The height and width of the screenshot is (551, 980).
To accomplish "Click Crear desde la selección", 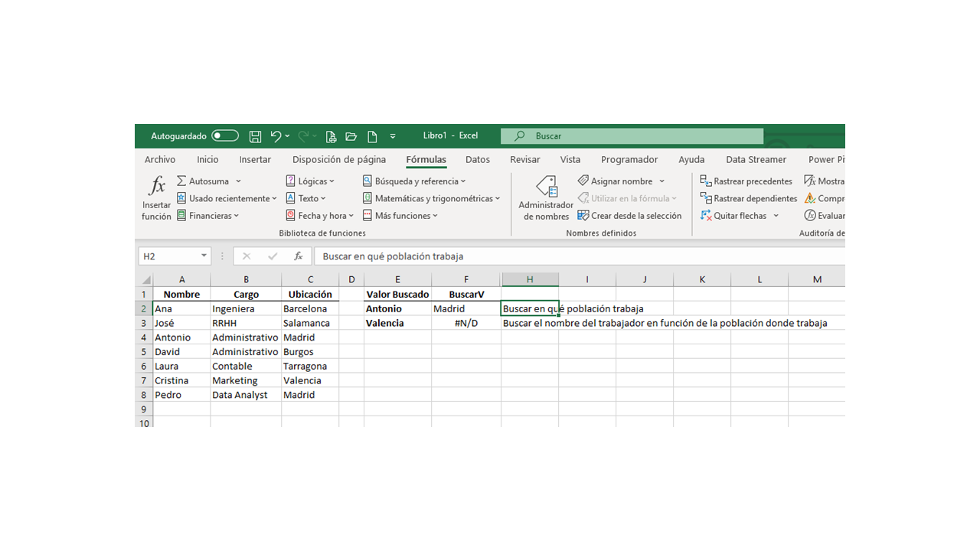I will click(629, 216).
